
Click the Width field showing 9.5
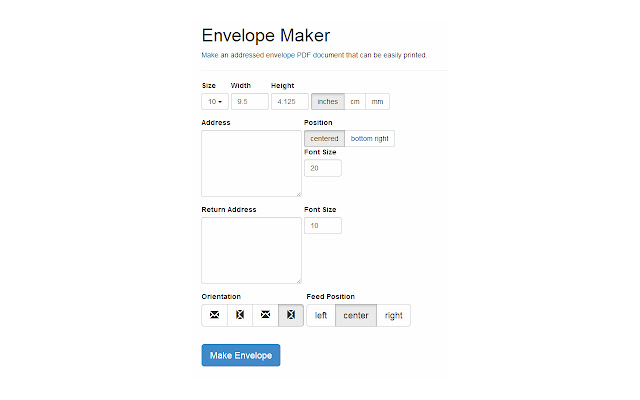point(250,102)
